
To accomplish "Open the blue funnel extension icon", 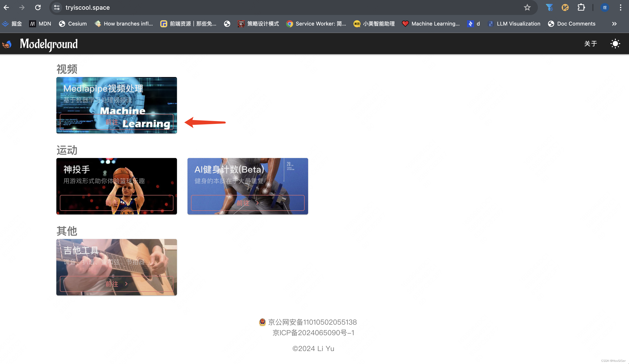I will 549,7.
